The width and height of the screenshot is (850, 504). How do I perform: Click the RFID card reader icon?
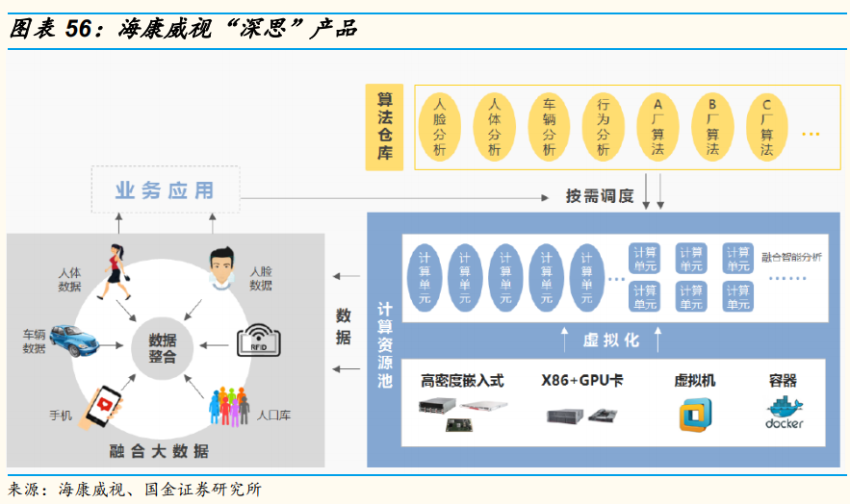tap(259, 340)
